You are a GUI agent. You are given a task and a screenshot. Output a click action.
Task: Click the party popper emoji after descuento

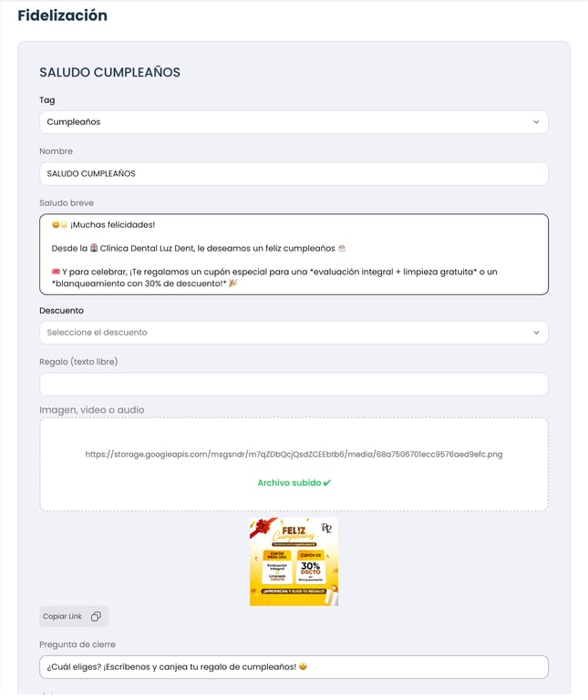(x=233, y=283)
